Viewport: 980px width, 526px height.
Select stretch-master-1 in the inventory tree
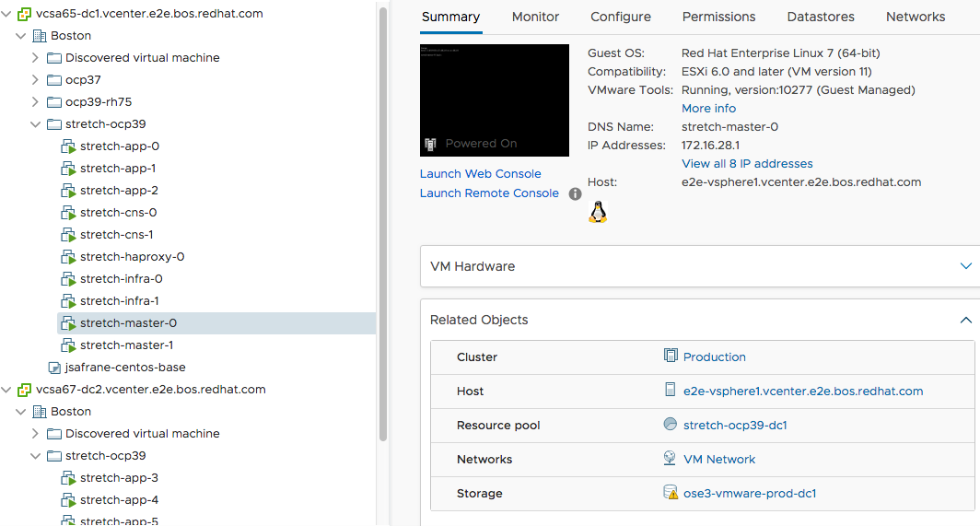click(126, 345)
